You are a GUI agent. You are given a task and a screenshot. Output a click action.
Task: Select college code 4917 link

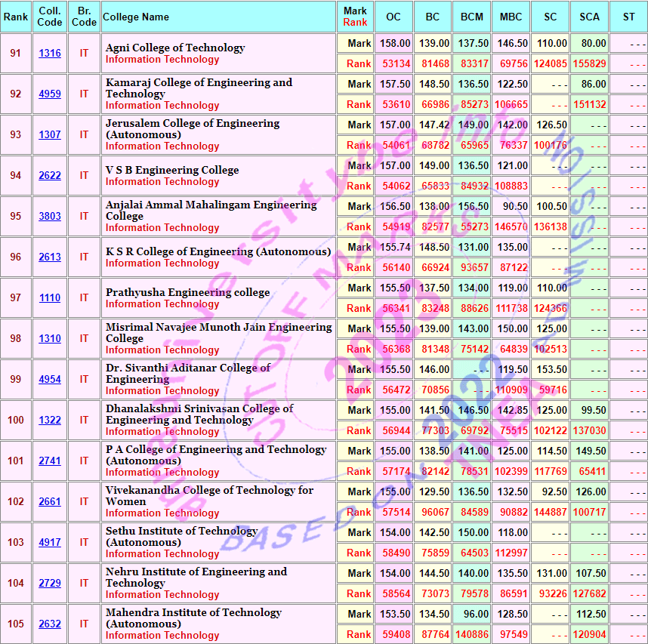tap(50, 543)
